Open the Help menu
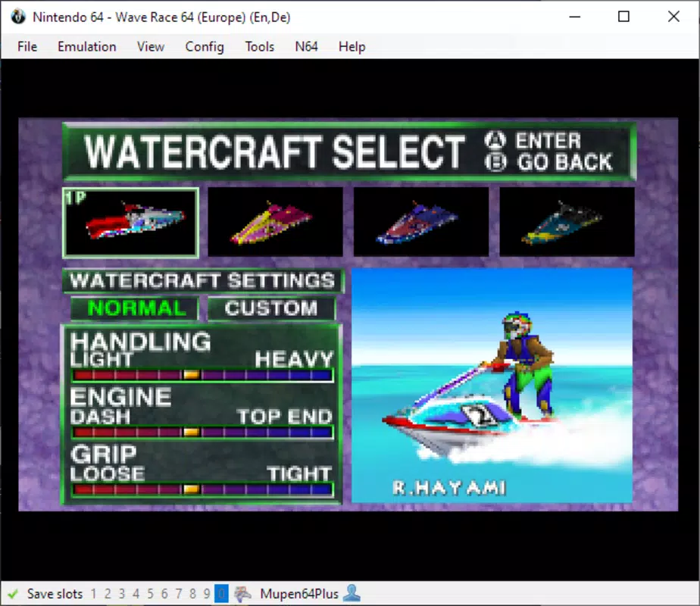 click(x=352, y=46)
